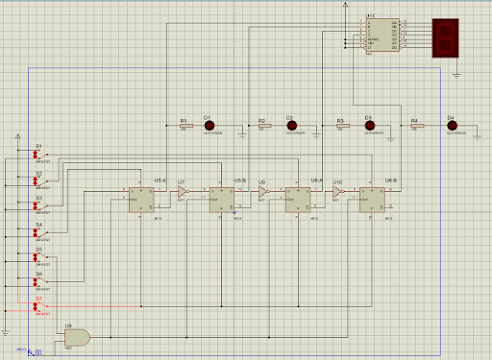The height and width of the screenshot is (360, 492).
Task: Select decoder chip U11
Action: (382, 35)
